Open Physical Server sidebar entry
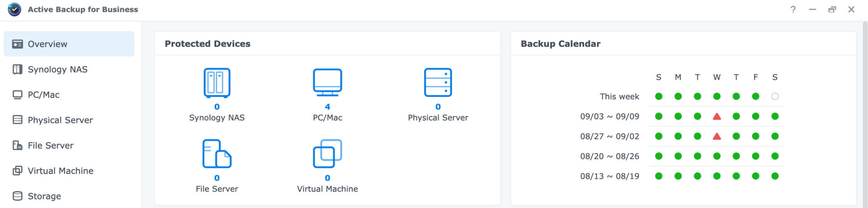The height and width of the screenshot is (208, 868). click(69, 120)
